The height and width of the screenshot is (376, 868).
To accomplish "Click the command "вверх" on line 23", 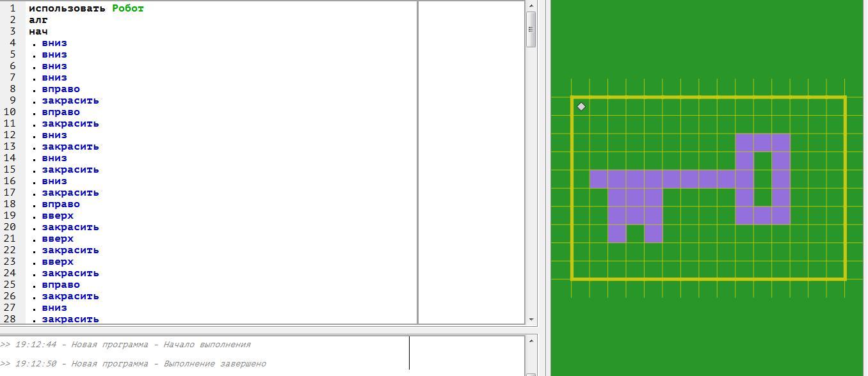I will click(x=58, y=262).
